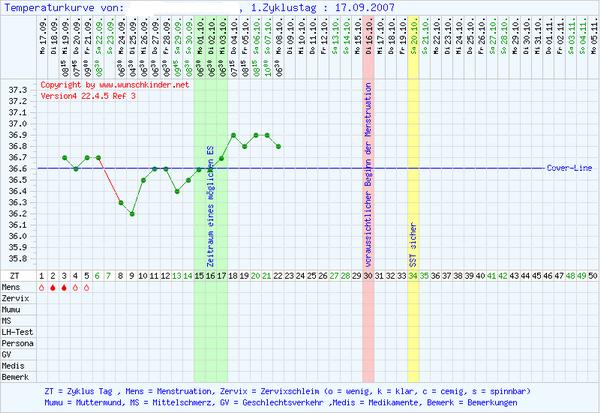The height and width of the screenshot is (413, 600).
Task: Click the outlined menstruation drop on cycle day 1
Action: (42, 287)
